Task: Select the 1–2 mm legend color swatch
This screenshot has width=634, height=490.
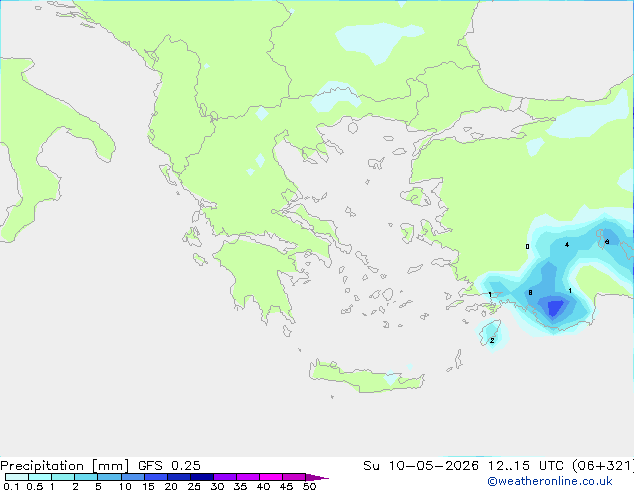Action: (x=63, y=477)
